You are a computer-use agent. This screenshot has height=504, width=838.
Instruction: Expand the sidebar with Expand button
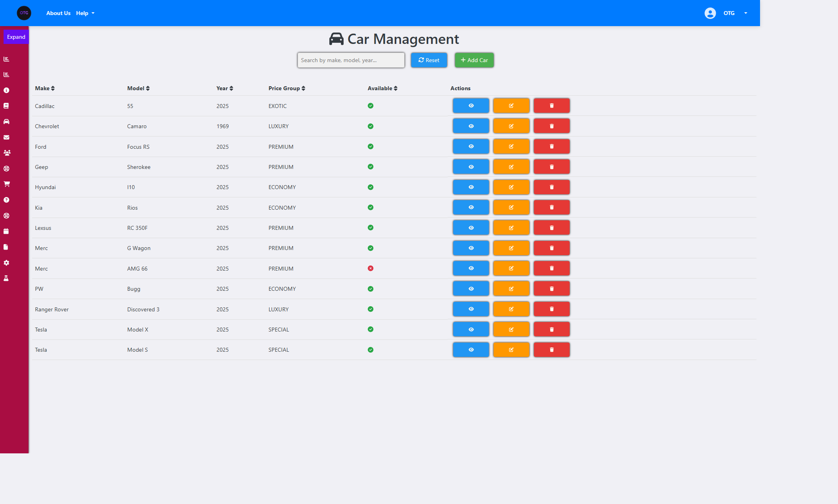pos(16,37)
